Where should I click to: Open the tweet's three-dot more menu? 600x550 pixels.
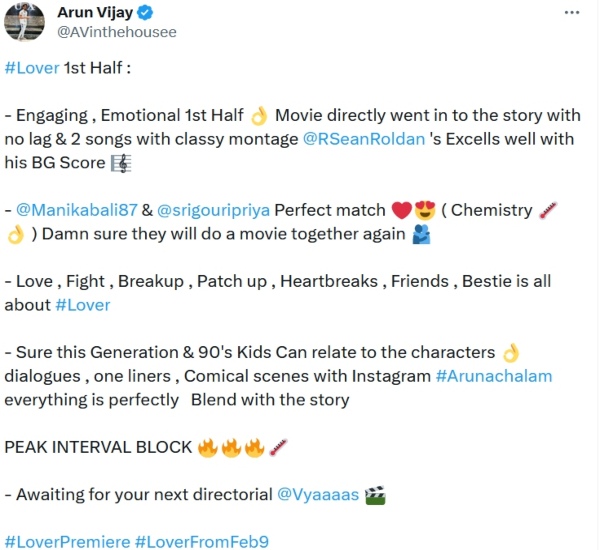(571, 14)
